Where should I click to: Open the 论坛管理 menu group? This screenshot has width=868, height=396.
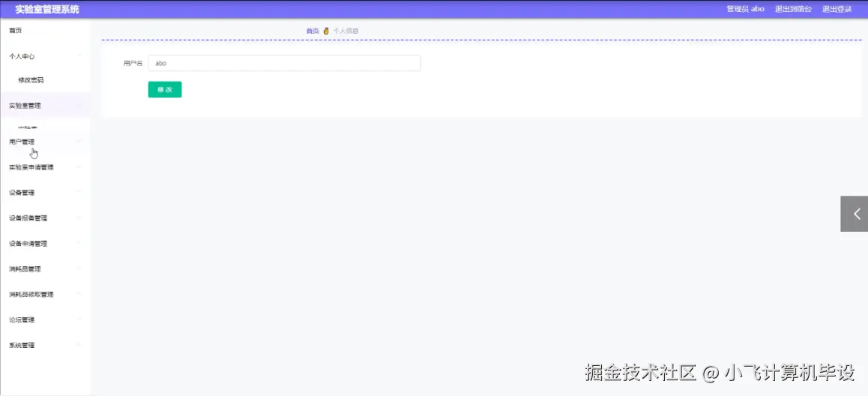(x=45, y=320)
